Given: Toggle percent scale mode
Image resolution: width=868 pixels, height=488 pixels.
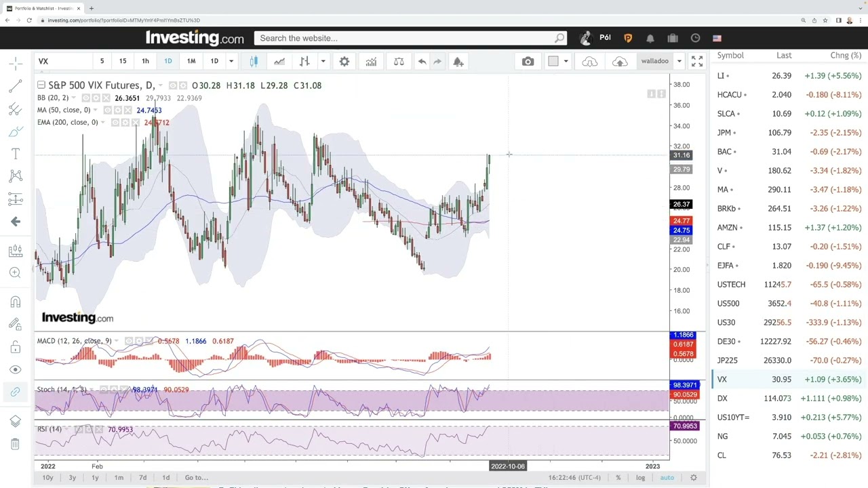Looking at the screenshot, I should pos(618,478).
